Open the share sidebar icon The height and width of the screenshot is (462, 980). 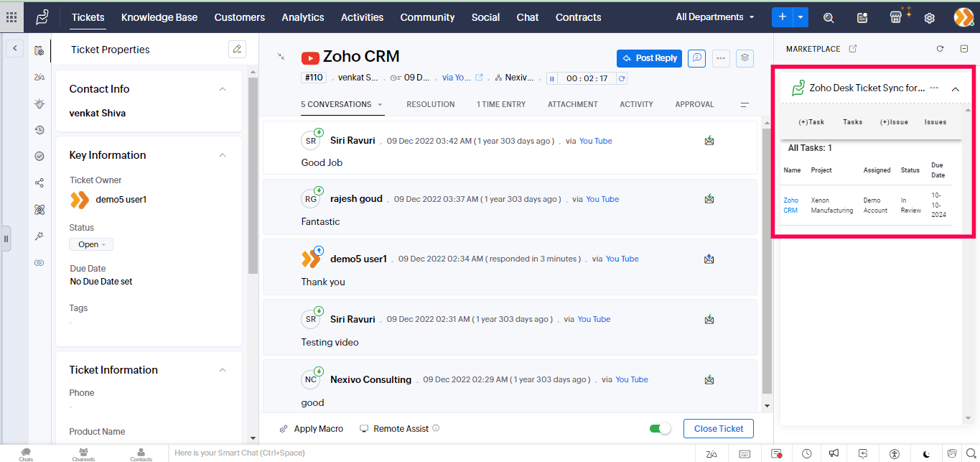click(x=39, y=183)
